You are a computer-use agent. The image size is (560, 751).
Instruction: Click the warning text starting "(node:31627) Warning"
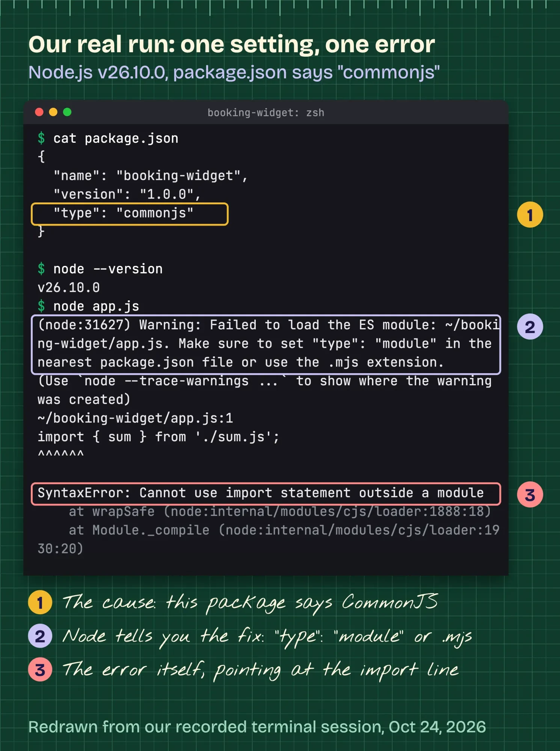pyautogui.click(x=266, y=344)
